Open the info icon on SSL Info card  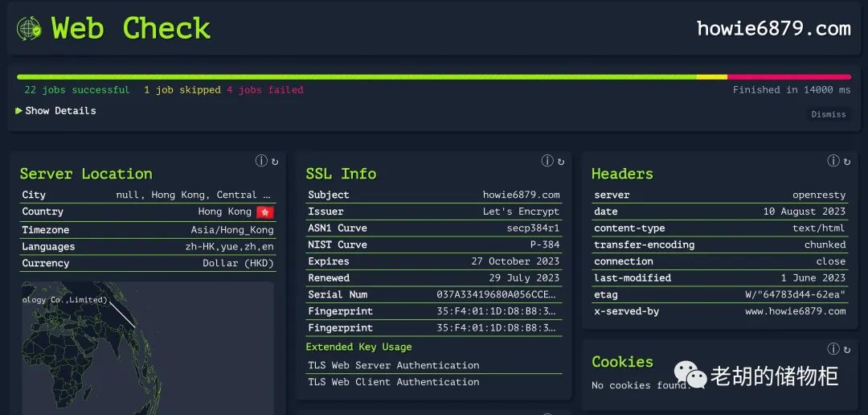point(547,161)
